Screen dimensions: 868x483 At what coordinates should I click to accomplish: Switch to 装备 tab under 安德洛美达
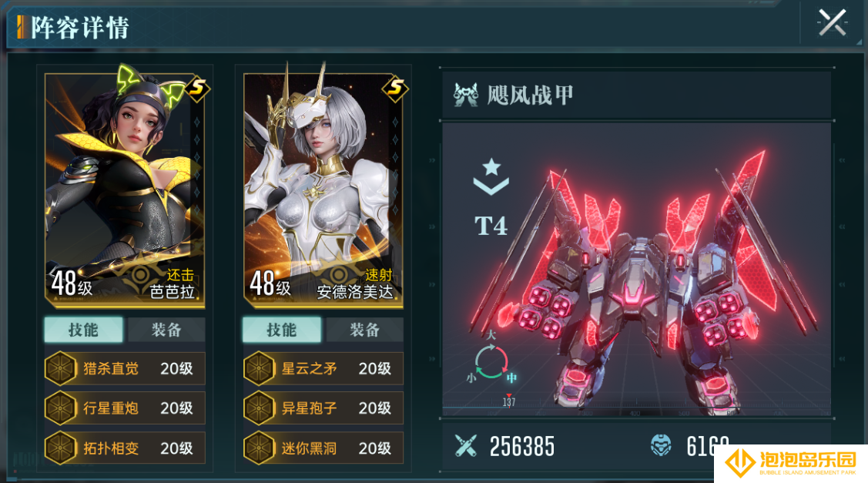(364, 330)
